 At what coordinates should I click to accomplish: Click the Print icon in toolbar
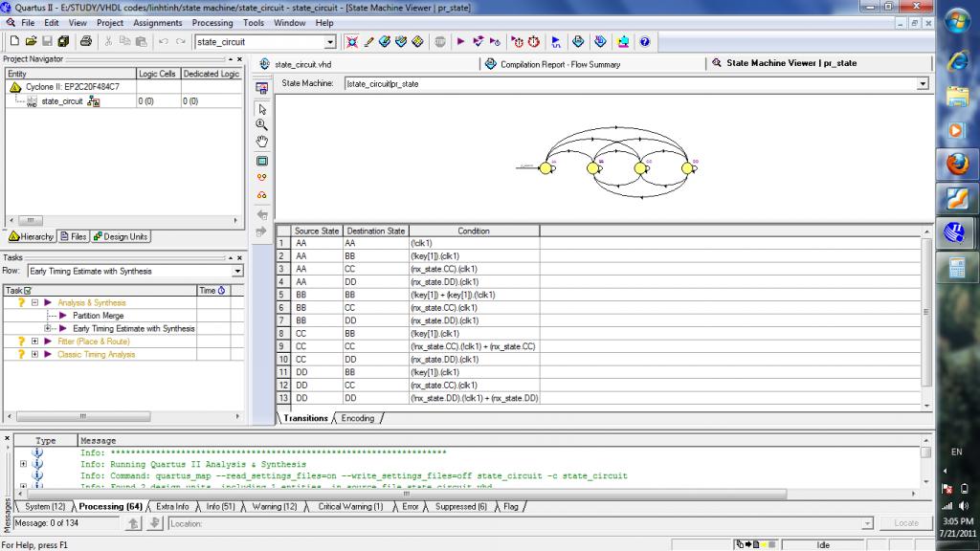point(86,42)
